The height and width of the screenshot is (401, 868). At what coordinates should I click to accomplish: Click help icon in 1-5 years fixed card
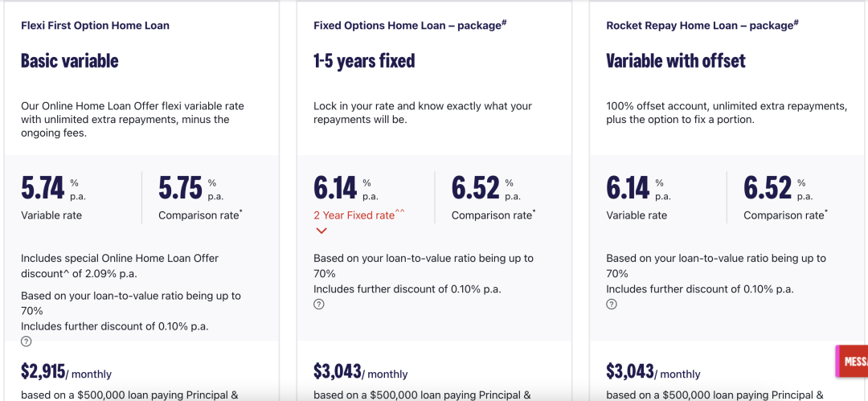pos(319,305)
